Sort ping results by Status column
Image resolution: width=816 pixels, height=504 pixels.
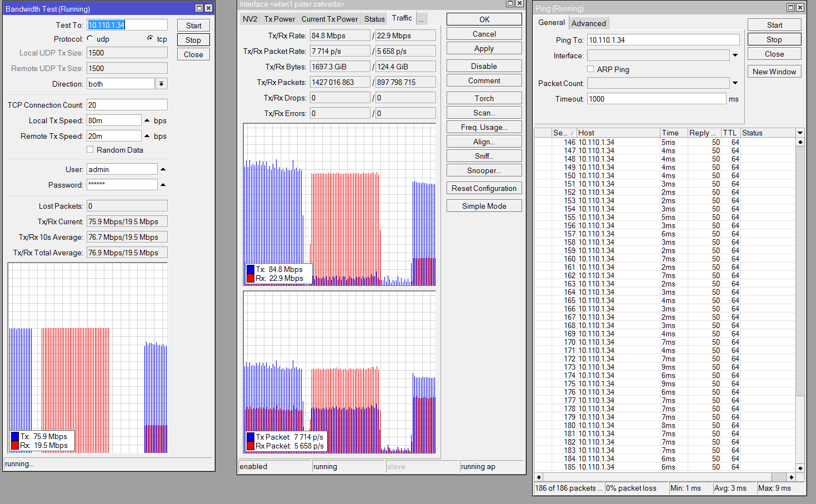768,133
